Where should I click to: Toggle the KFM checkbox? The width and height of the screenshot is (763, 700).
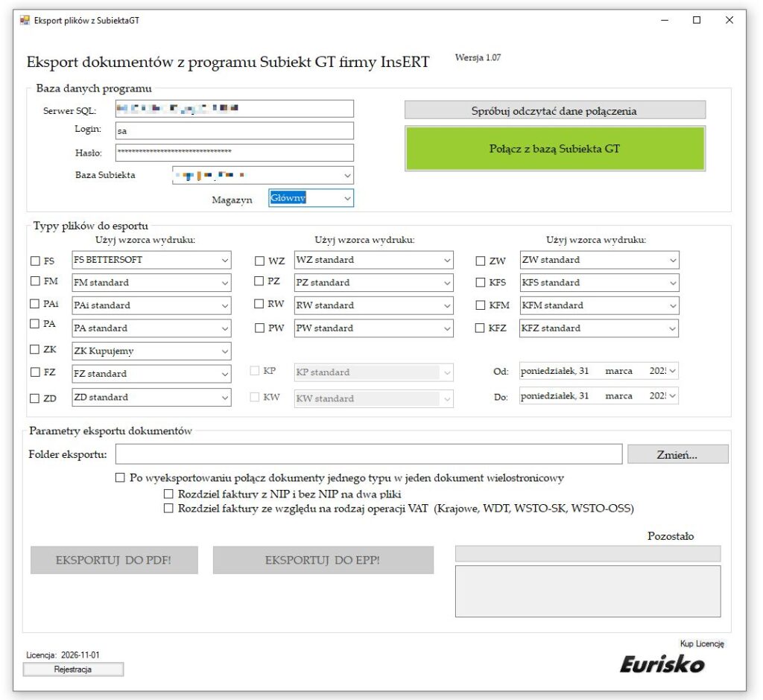[x=481, y=305]
